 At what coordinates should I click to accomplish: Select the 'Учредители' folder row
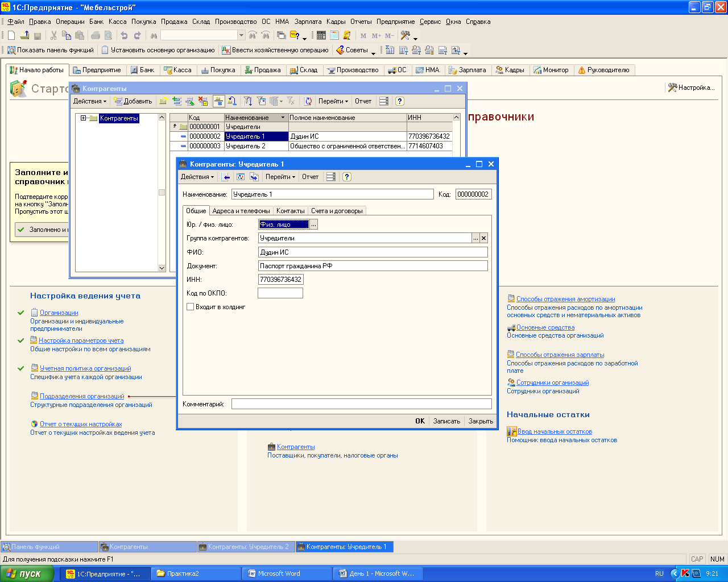pyautogui.click(x=311, y=127)
